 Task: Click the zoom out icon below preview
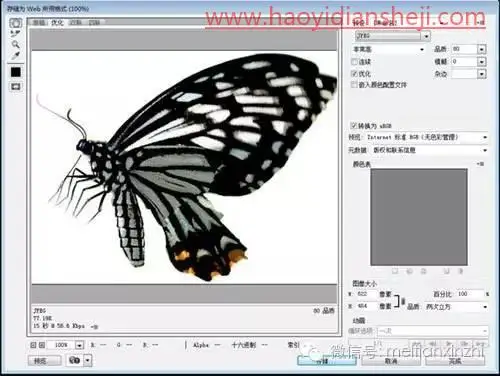click(x=33, y=345)
